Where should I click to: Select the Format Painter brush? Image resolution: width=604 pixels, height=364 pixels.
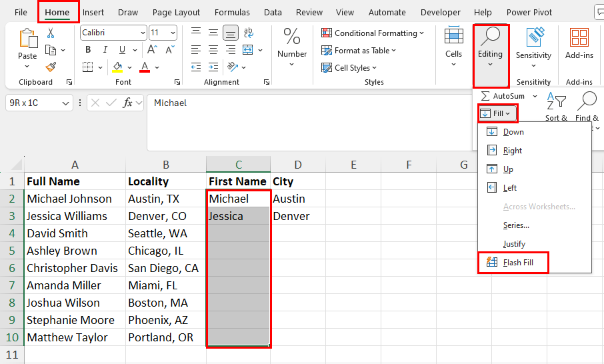(x=51, y=67)
